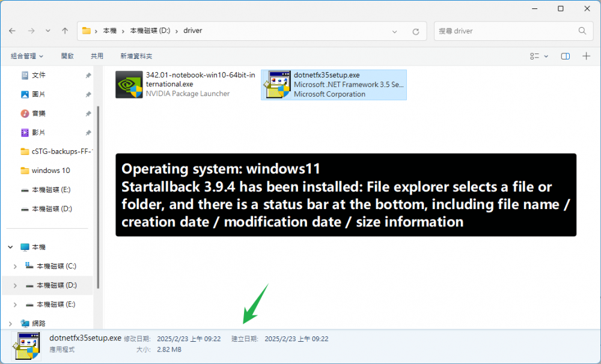
Task: Open 音樂 in quick access
Action: click(38, 114)
